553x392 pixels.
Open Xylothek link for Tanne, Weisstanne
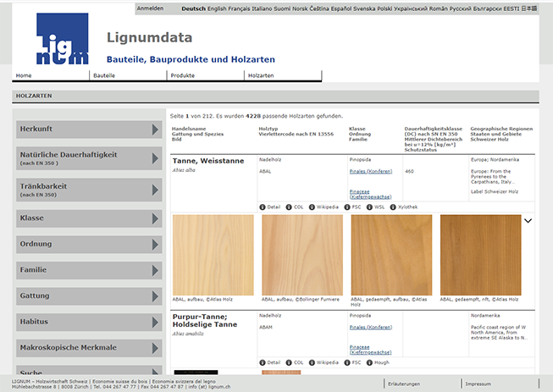click(x=404, y=207)
